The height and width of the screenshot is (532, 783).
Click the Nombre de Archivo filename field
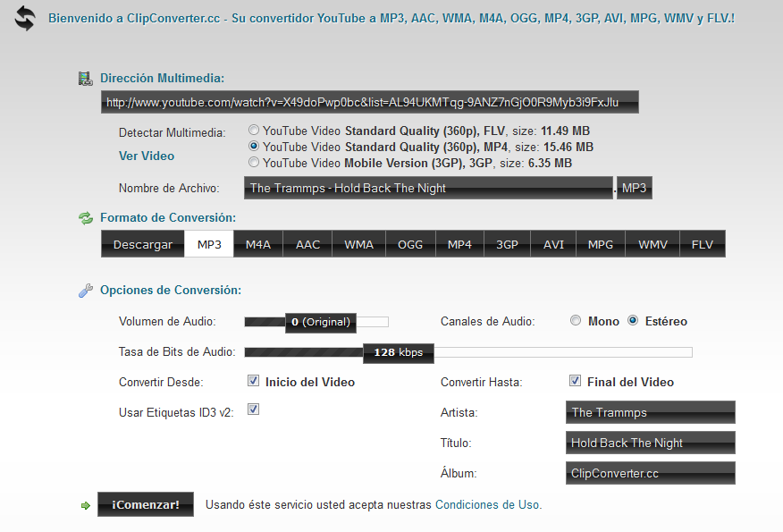pos(428,188)
